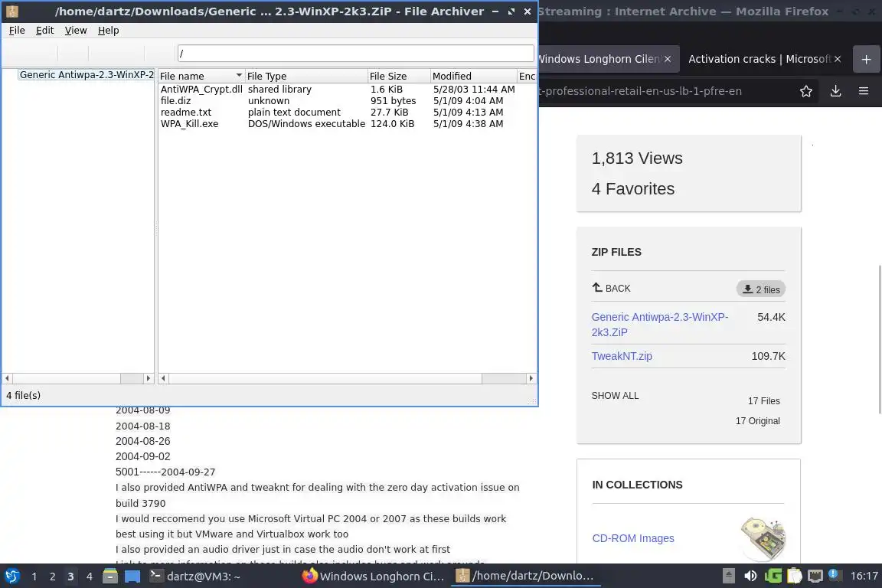Screen dimensions: 882x588
Task: Select WPA_Kill.exe in file list
Action: point(190,124)
